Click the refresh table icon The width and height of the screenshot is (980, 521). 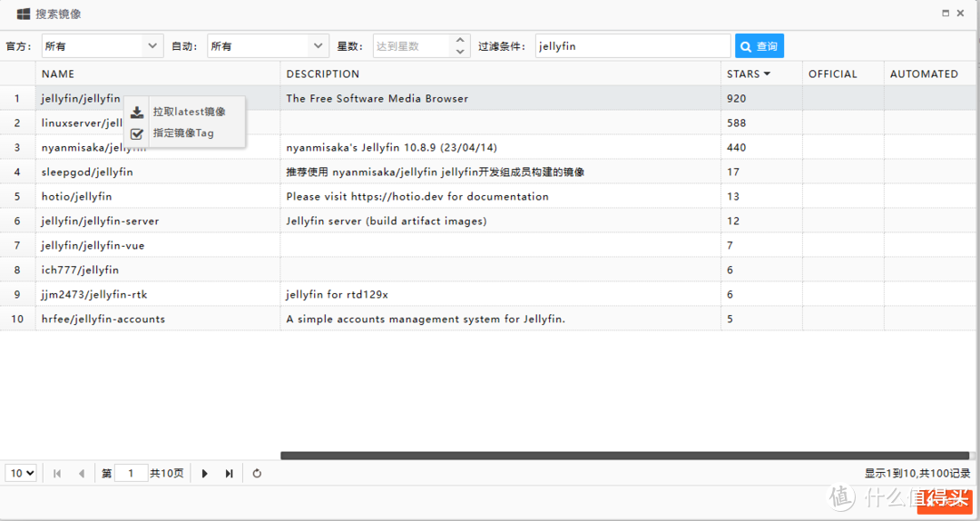(257, 474)
